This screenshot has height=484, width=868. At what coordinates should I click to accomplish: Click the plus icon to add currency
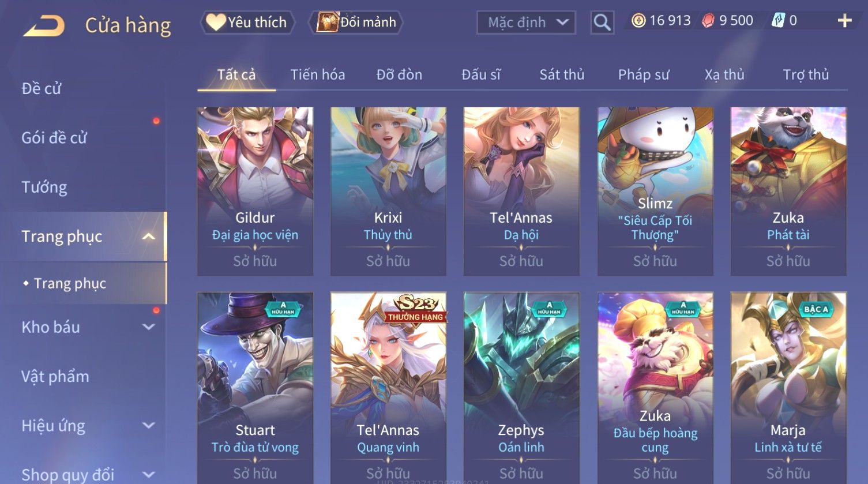(845, 21)
